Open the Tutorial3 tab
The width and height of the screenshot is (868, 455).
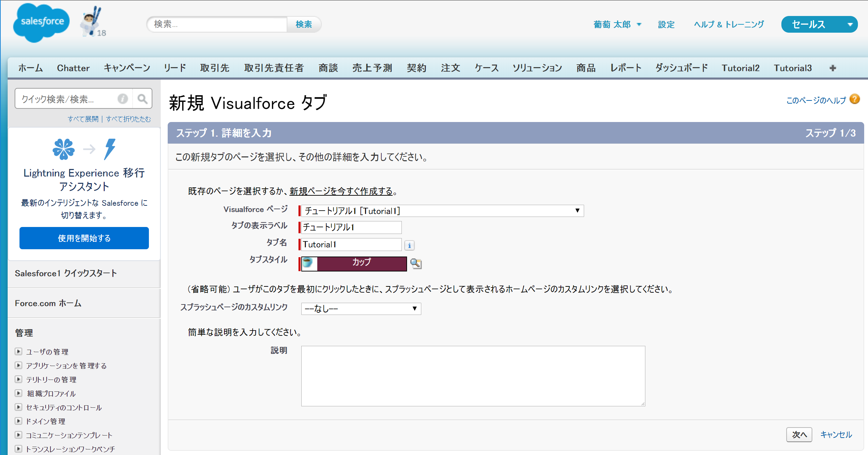click(793, 68)
